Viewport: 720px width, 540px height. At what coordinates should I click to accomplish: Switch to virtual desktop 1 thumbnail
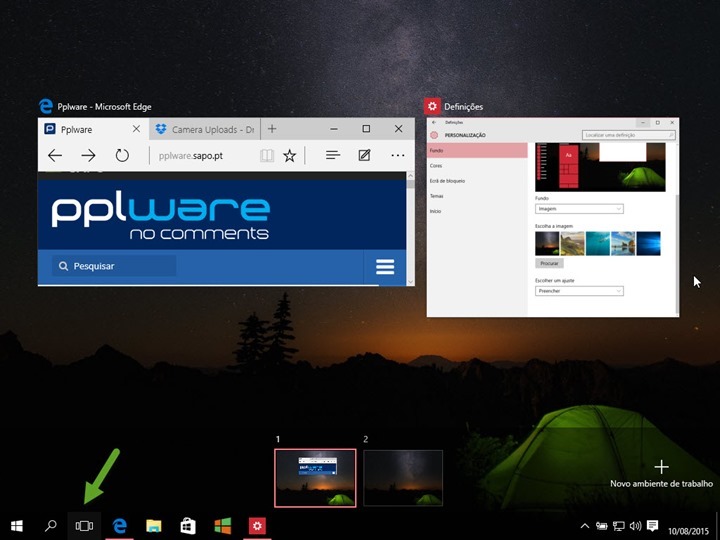coord(315,478)
